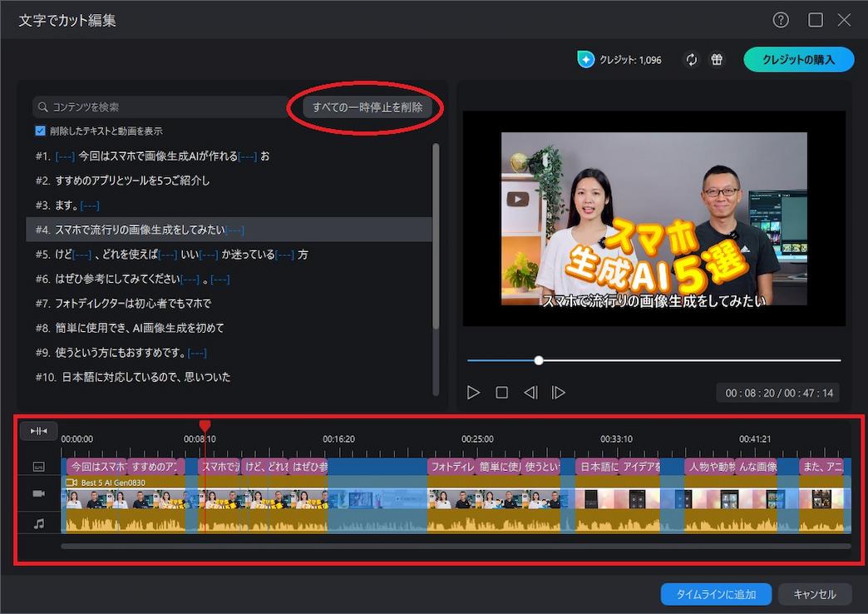This screenshot has width=868, height=614.
Task: Play the video preview
Action: pyautogui.click(x=474, y=391)
